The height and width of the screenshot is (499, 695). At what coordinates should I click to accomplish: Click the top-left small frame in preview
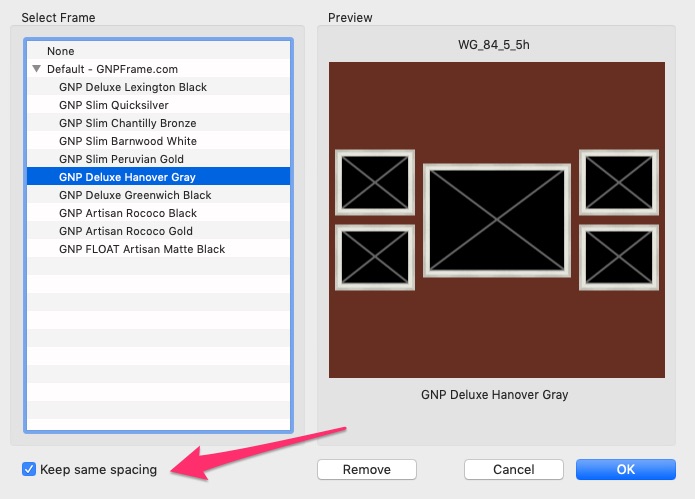click(x=374, y=183)
